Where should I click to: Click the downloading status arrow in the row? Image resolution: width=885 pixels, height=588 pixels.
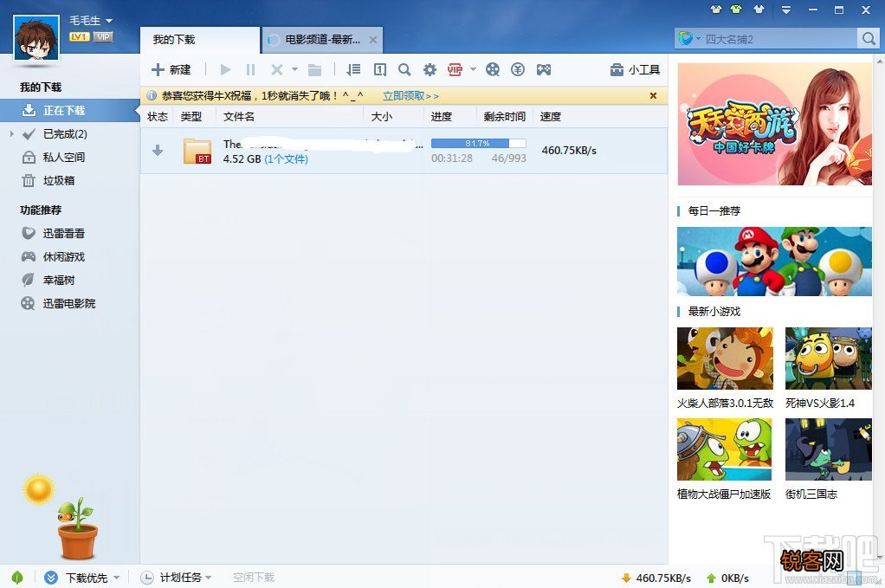pyautogui.click(x=158, y=150)
